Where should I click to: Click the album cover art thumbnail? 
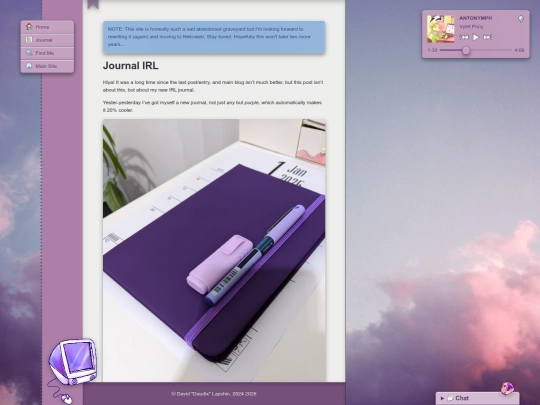click(440, 29)
